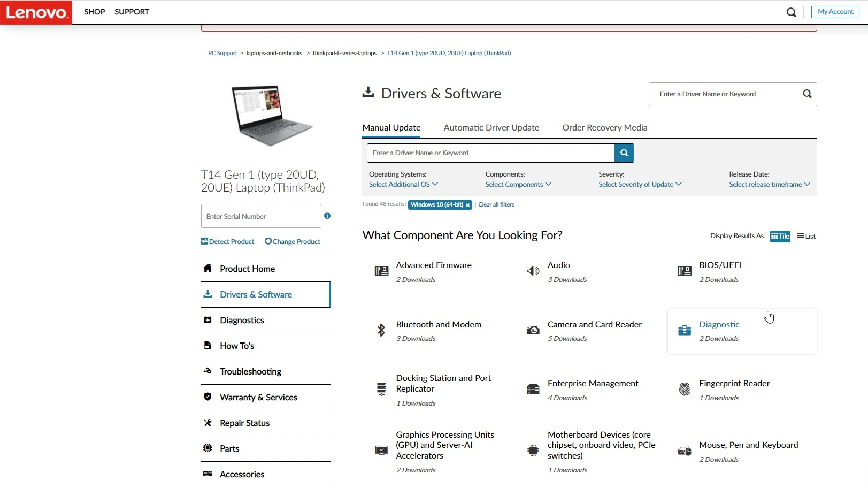Click Clear all filters link
Image resolution: width=868 pixels, height=488 pixels.
(x=496, y=205)
